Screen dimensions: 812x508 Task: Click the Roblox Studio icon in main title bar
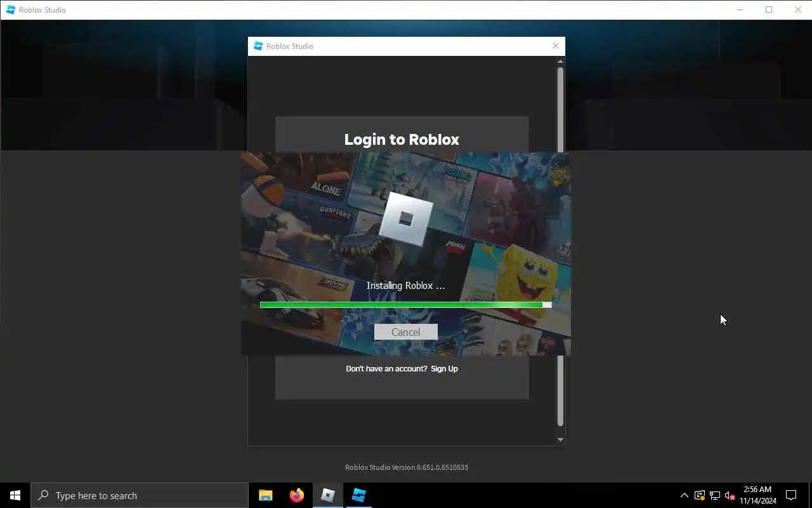pyautogui.click(x=11, y=10)
